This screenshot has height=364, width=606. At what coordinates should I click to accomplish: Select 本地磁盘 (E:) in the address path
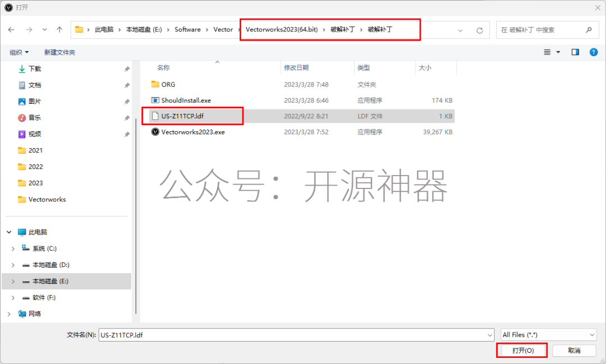click(x=144, y=29)
